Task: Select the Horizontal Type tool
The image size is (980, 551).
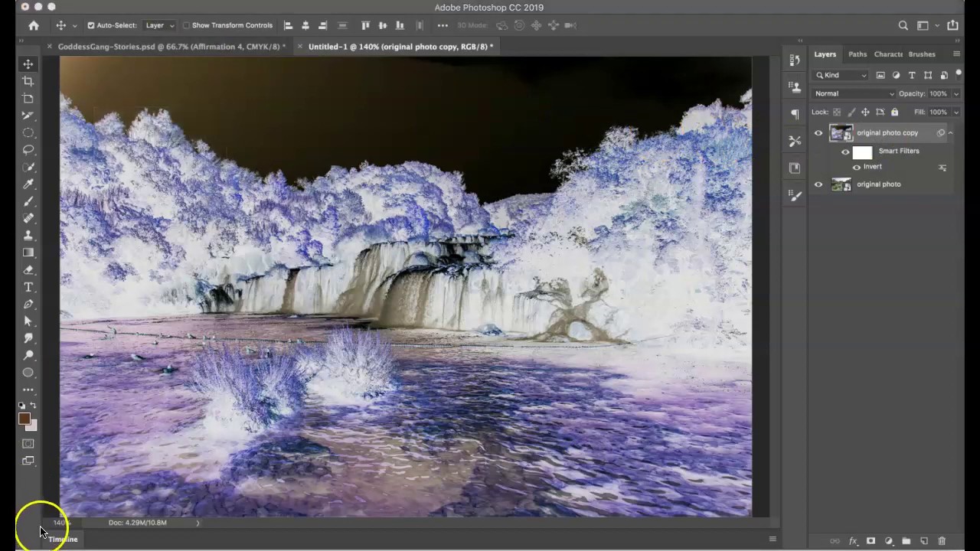Action: pyautogui.click(x=28, y=287)
